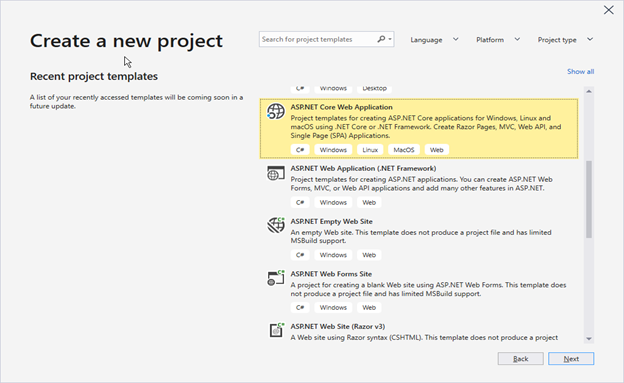
Task: Select ASP.NET Web Forms Site title
Action: coord(331,274)
